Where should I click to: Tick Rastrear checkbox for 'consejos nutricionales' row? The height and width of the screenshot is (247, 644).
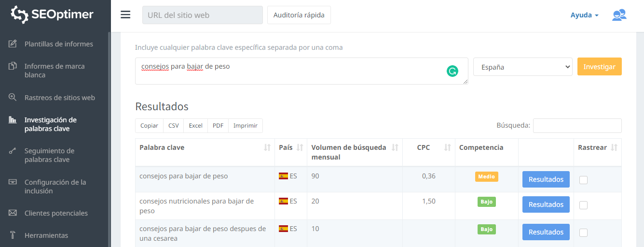click(x=583, y=205)
